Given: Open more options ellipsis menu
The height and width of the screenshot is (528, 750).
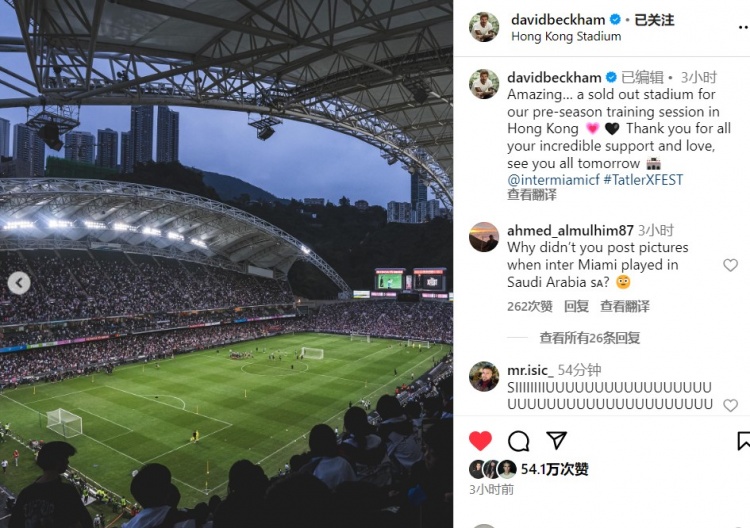Looking at the screenshot, I should click(x=743, y=27).
